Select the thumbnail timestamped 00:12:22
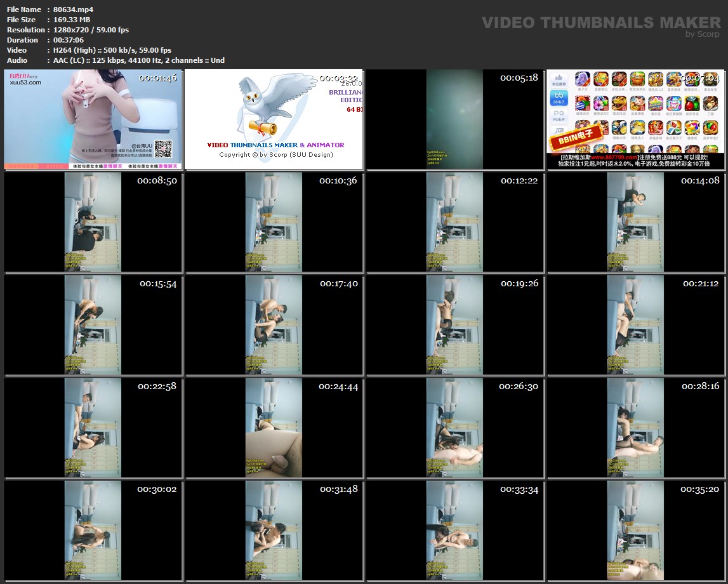Screen dimensions: 728x584 454,222
